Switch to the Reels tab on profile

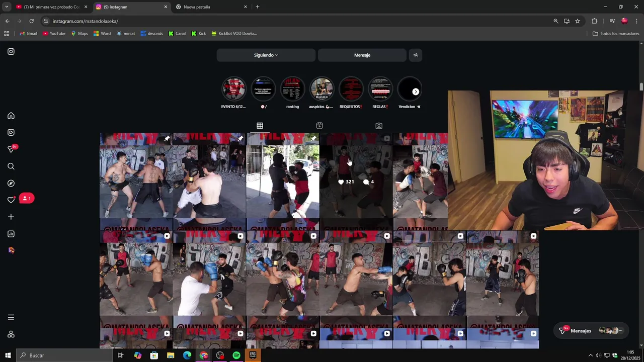(x=319, y=126)
